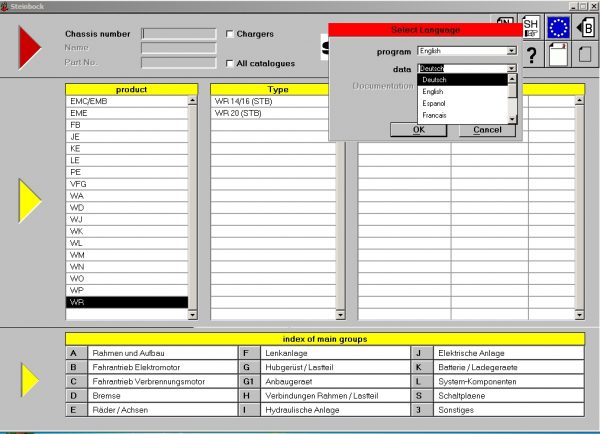
Task: Select highlighted WR product row
Action: 127,302
